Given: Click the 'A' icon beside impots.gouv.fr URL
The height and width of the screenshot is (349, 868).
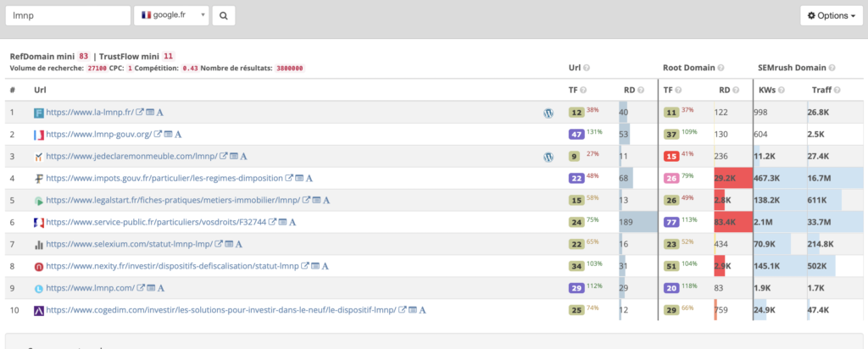Looking at the screenshot, I should click(309, 179).
